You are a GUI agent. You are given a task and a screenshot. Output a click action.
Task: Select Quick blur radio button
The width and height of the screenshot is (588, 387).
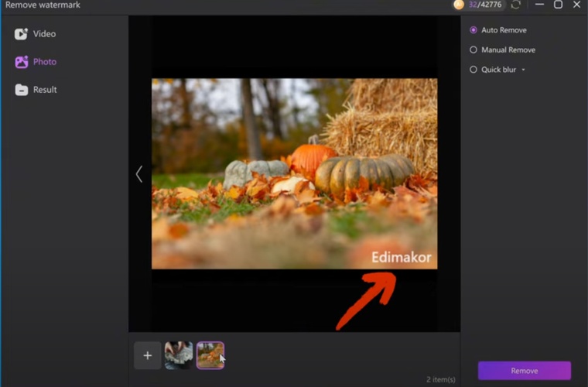tap(473, 70)
